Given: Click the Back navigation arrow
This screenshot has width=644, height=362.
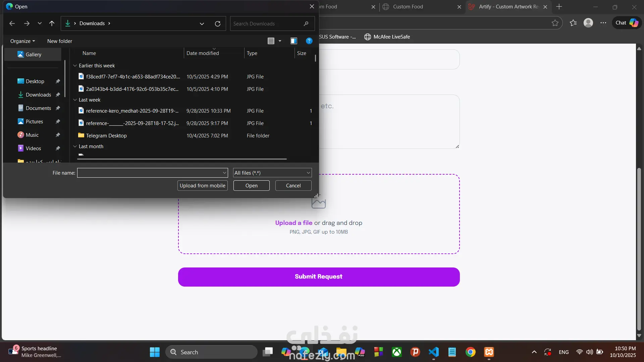Looking at the screenshot, I should (x=12, y=23).
